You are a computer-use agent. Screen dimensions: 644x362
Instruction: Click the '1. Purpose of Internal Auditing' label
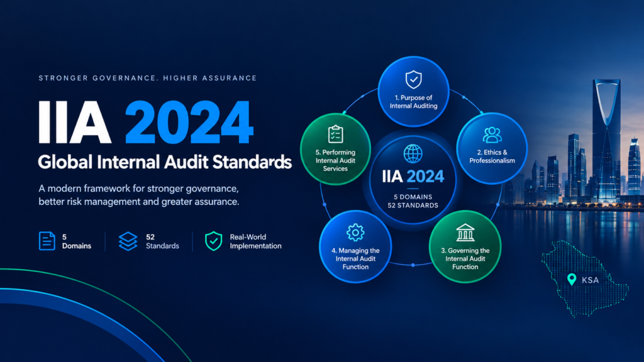pyautogui.click(x=413, y=102)
